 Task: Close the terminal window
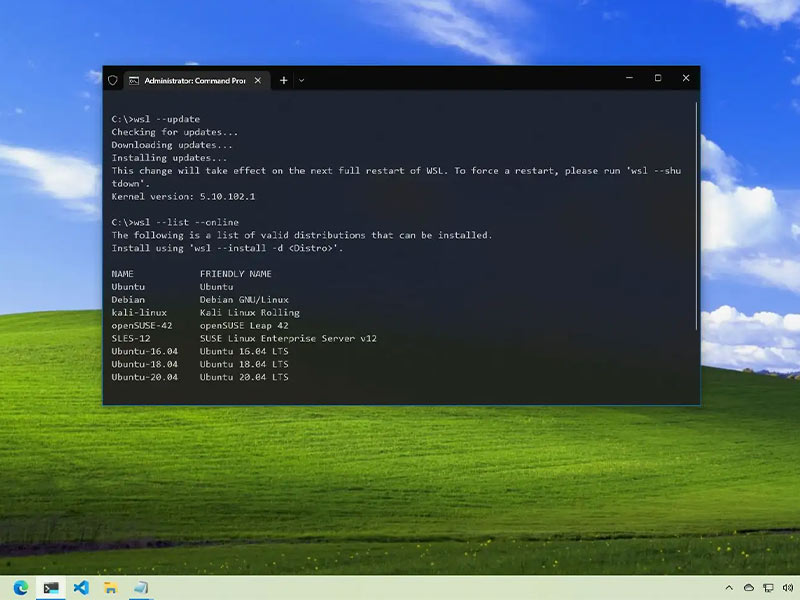point(686,78)
